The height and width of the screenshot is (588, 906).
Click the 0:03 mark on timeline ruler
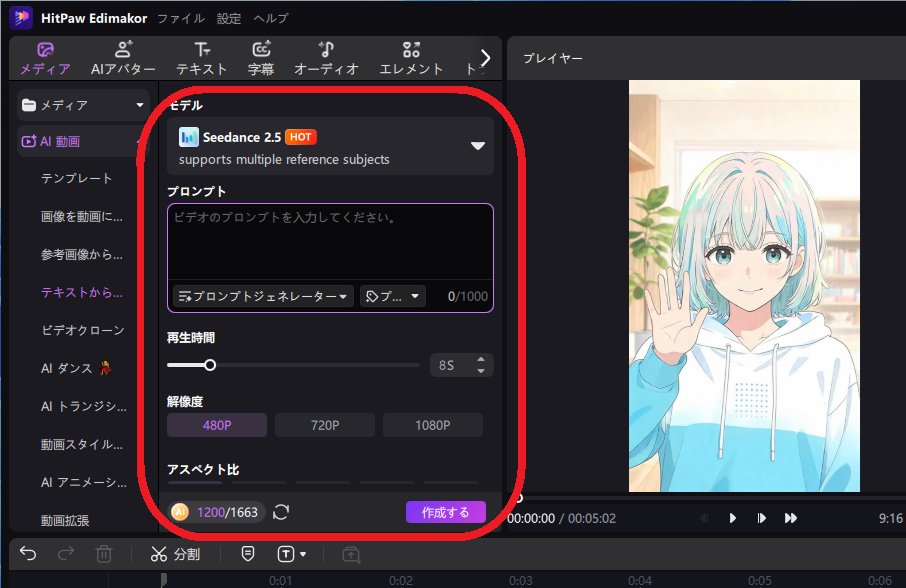(520, 580)
